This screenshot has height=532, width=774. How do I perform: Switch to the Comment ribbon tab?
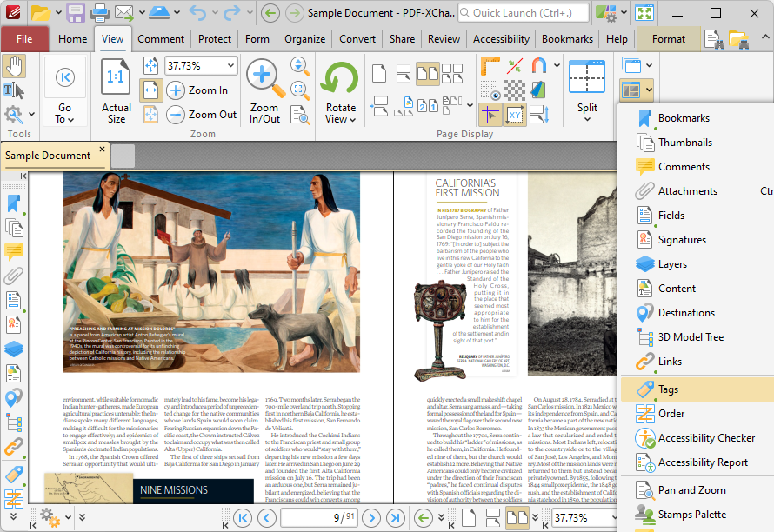[x=161, y=39]
